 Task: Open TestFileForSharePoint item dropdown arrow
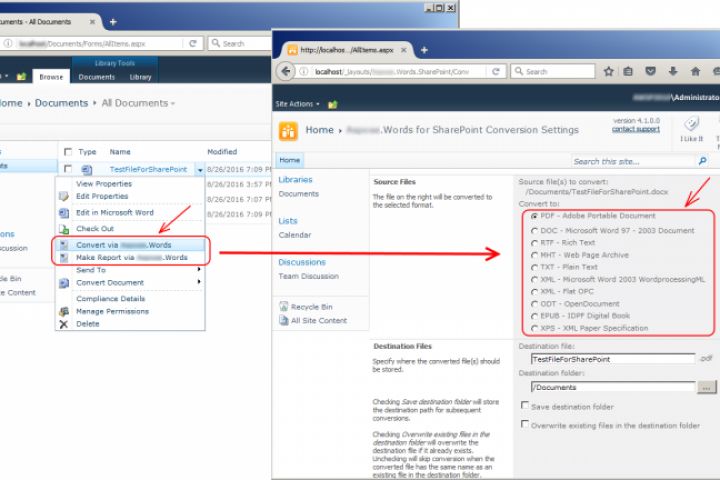200,170
